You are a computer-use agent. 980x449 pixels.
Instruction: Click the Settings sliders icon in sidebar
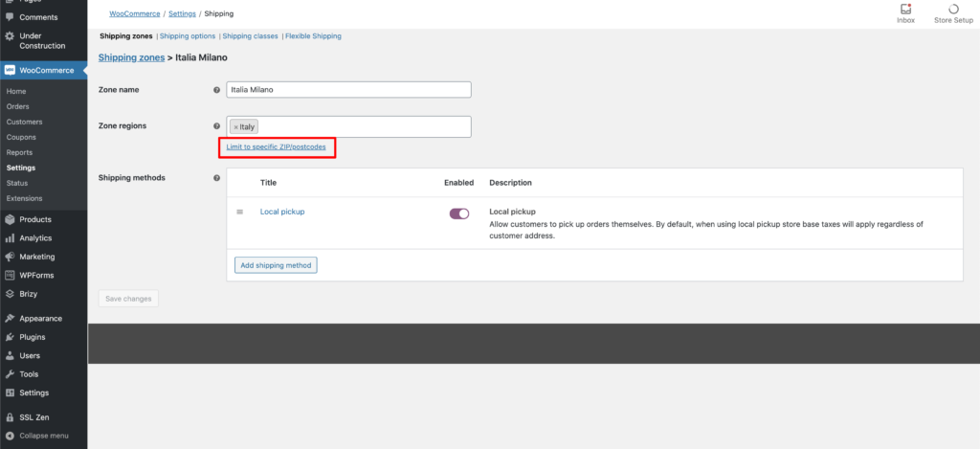(x=10, y=393)
